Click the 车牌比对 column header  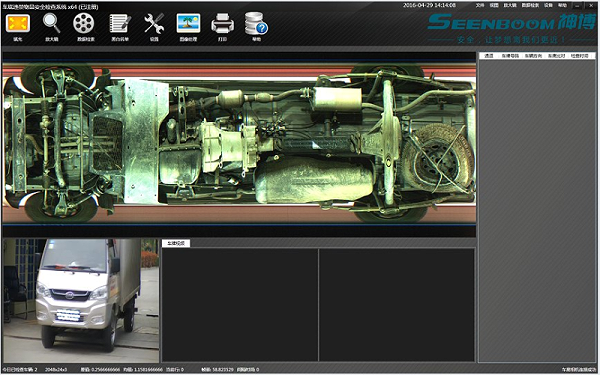[x=556, y=56]
